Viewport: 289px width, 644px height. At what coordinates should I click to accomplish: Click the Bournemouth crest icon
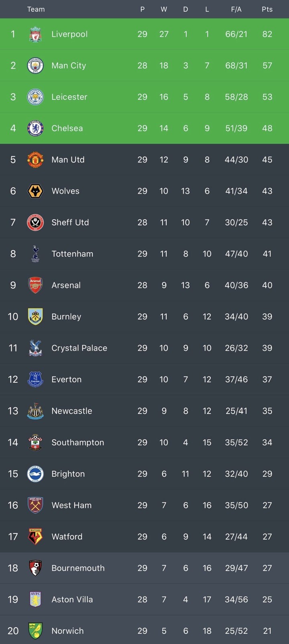[35, 568]
